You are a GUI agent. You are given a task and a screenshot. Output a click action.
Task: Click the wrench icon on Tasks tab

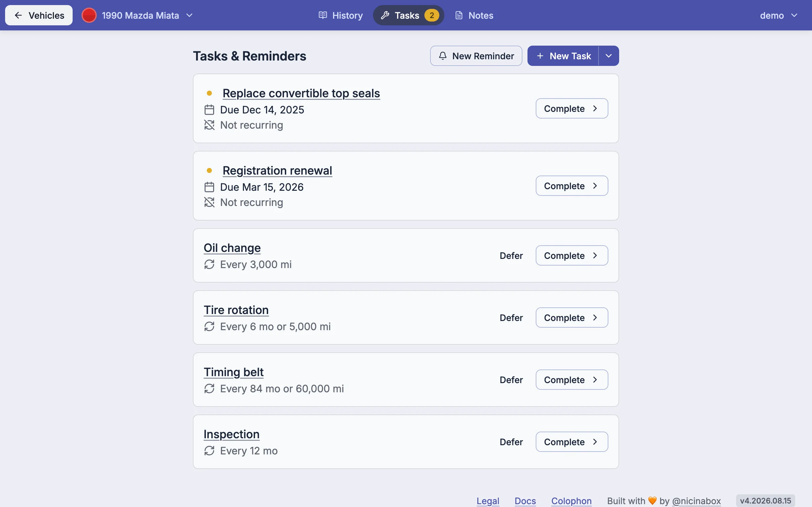[385, 16]
